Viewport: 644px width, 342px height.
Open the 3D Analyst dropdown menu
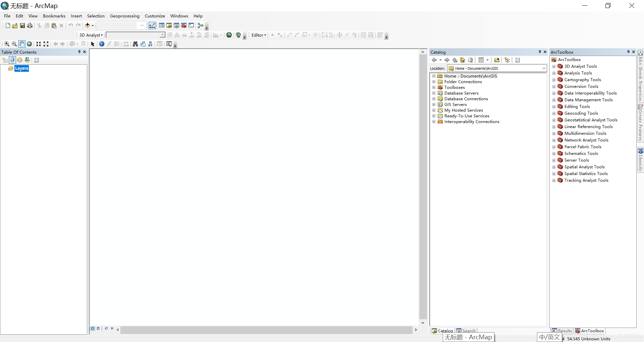(x=91, y=35)
